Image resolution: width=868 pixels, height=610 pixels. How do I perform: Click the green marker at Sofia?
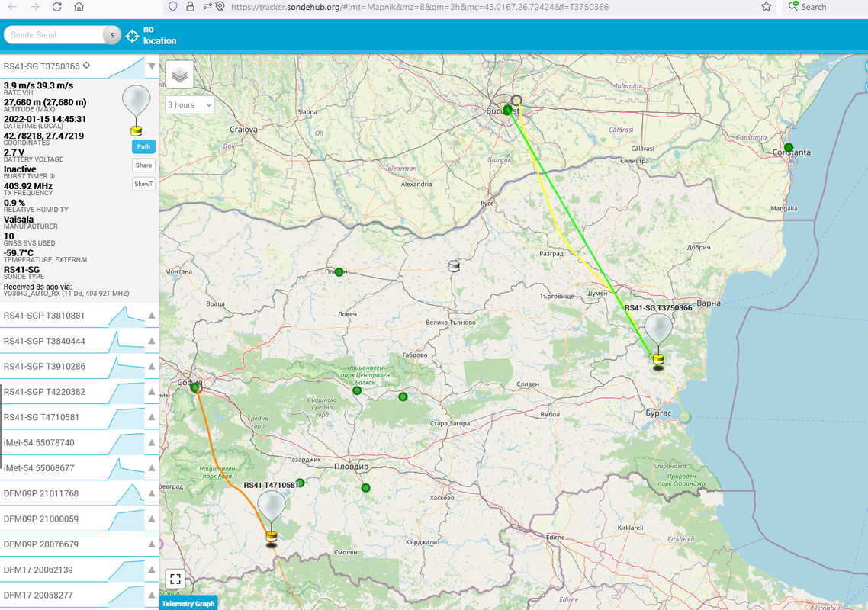coord(194,387)
